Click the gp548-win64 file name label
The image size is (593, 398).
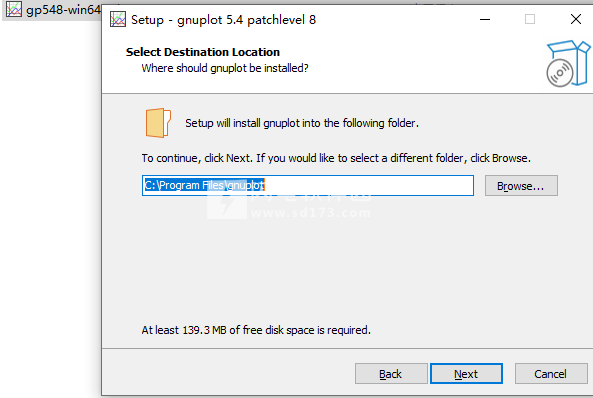click(63, 9)
